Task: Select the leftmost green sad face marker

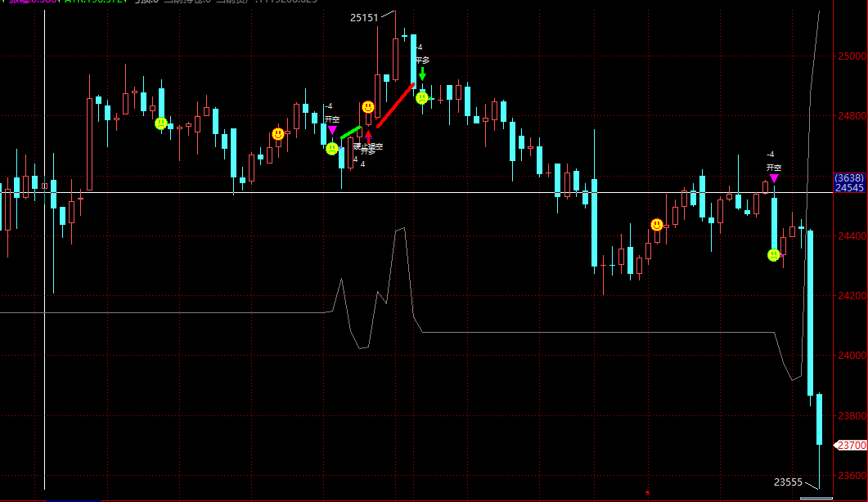Action: (x=160, y=123)
